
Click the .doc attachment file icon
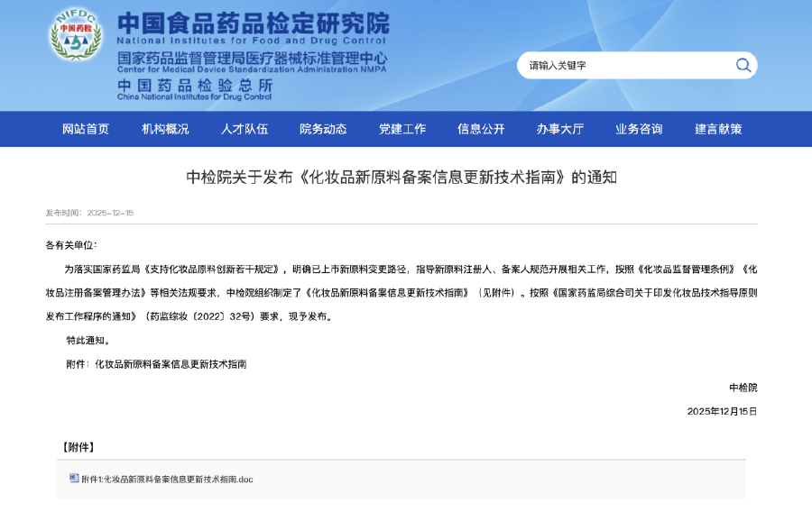[74, 479]
